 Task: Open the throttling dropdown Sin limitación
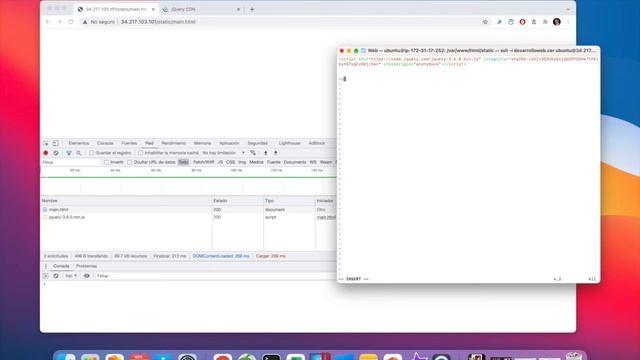coord(223,153)
